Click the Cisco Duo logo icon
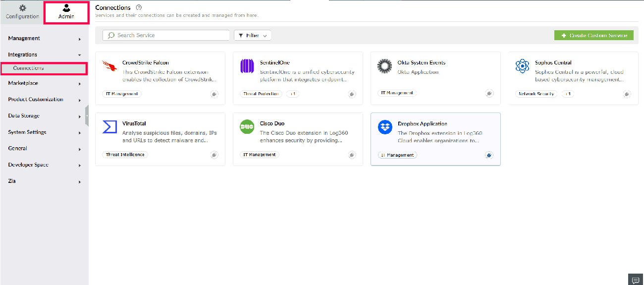Image resolution: width=644 pixels, height=285 pixels. click(x=247, y=127)
